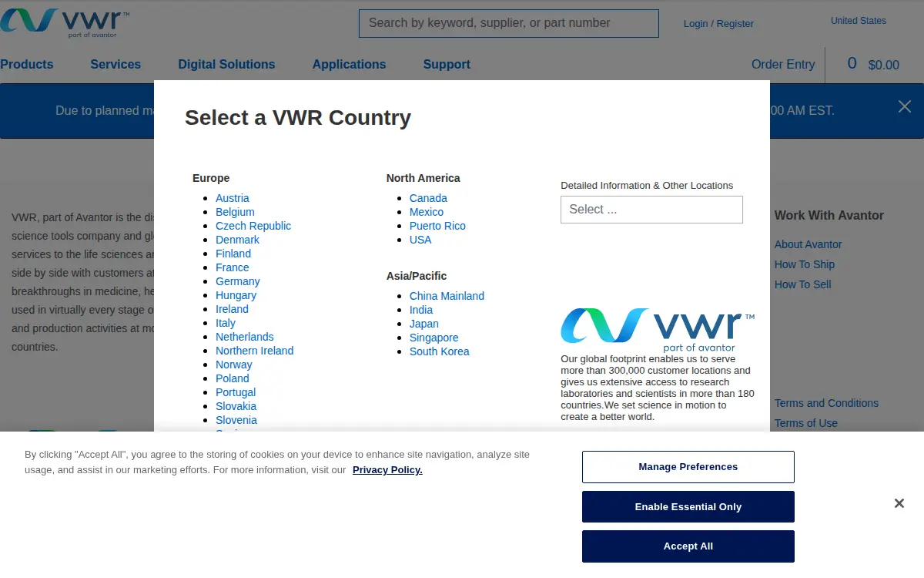Select Austria from Europe list
The width and height of the screenshot is (924, 578).
(x=232, y=198)
